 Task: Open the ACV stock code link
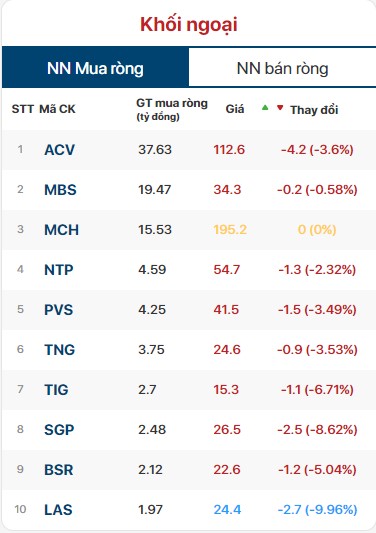pos(59,150)
